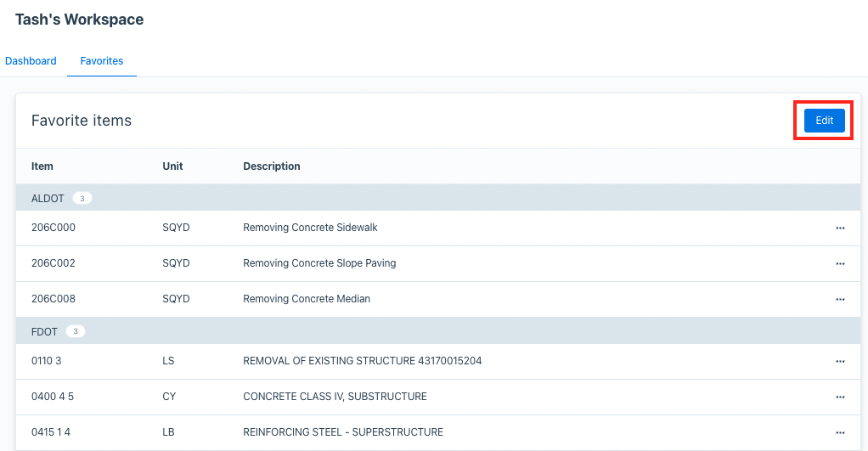Open ellipsis menu for Removing Concrete Slope Paving
The height and width of the screenshot is (451, 868).
[x=840, y=263]
